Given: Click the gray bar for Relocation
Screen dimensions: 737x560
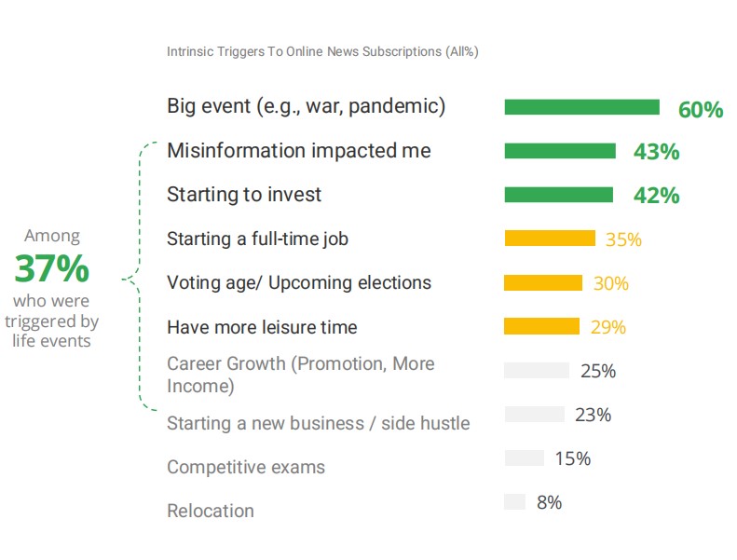Looking at the screenshot, I should [x=514, y=502].
